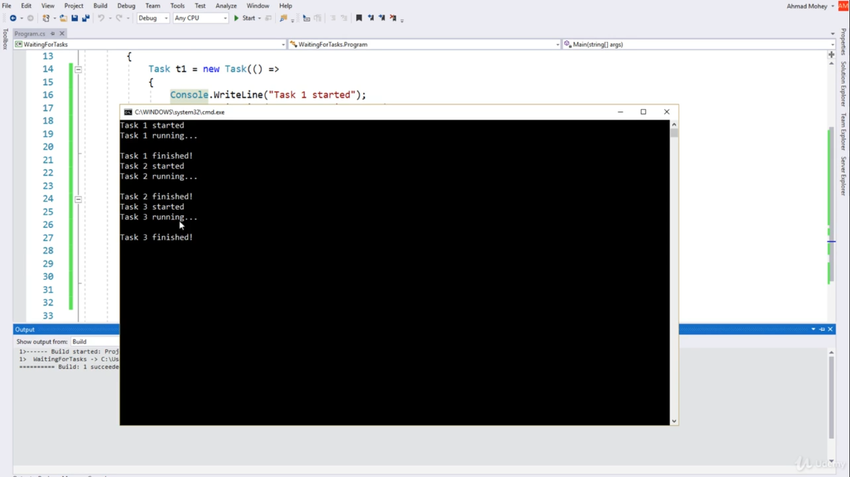Click the "Task 1 started" string in code
The image size is (850, 477).
pos(312,95)
